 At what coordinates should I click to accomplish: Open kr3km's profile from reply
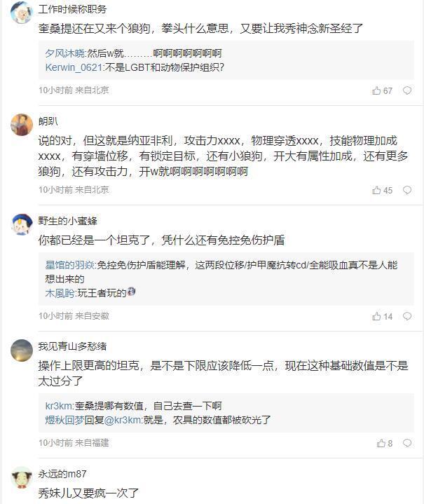click(x=58, y=406)
